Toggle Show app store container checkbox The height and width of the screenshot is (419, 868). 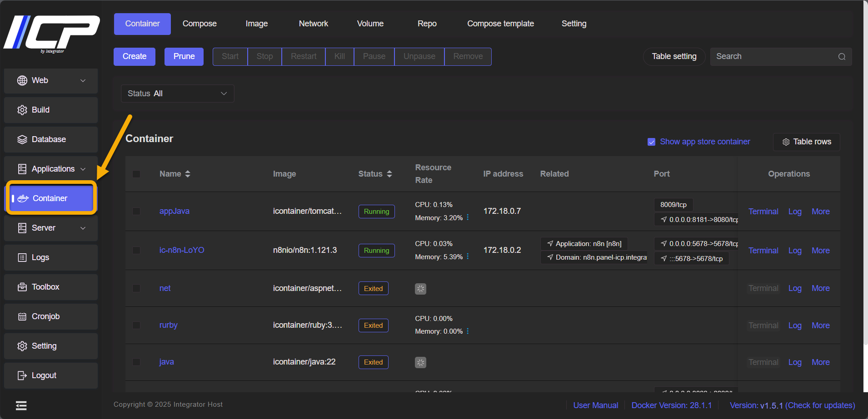[651, 142]
